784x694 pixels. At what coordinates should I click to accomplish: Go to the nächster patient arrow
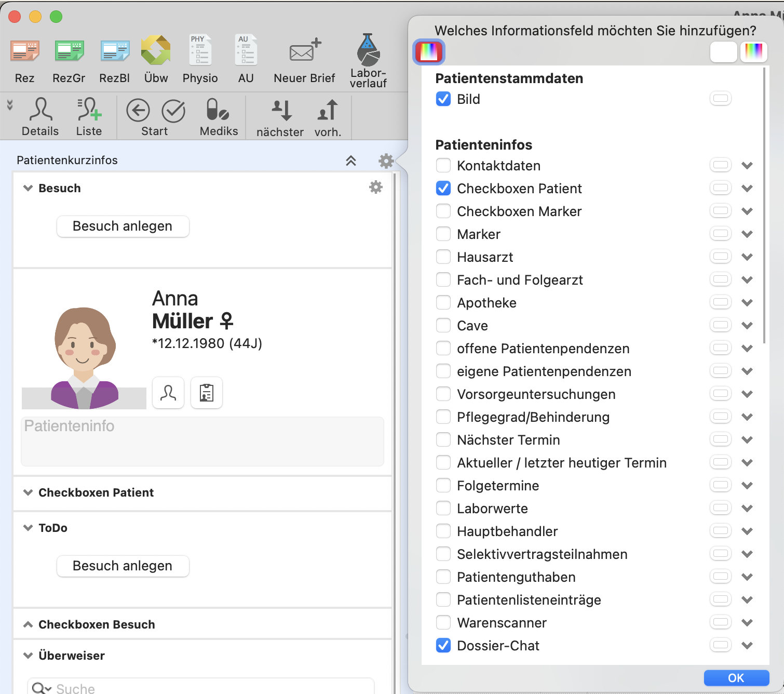(x=281, y=110)
